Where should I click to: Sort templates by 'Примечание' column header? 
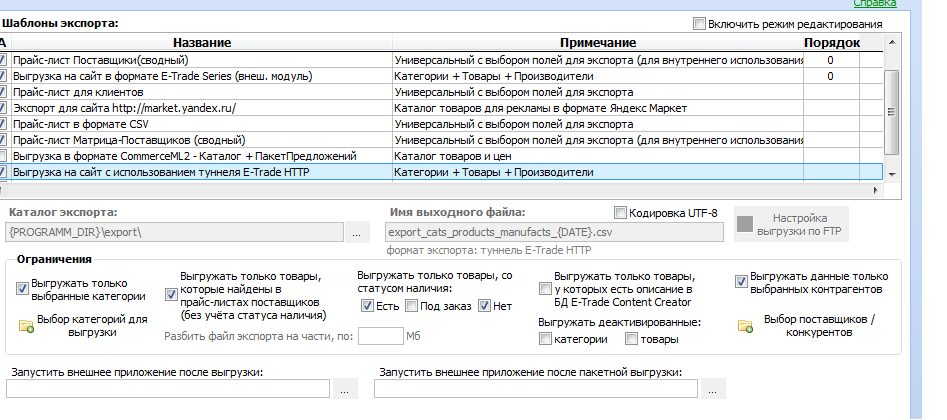coord(598,43)
